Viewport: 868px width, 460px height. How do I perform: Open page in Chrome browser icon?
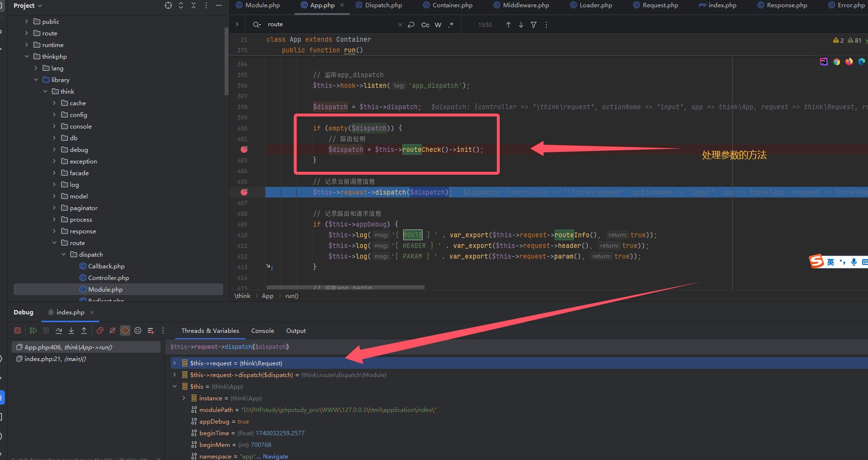tap(836, 62)
